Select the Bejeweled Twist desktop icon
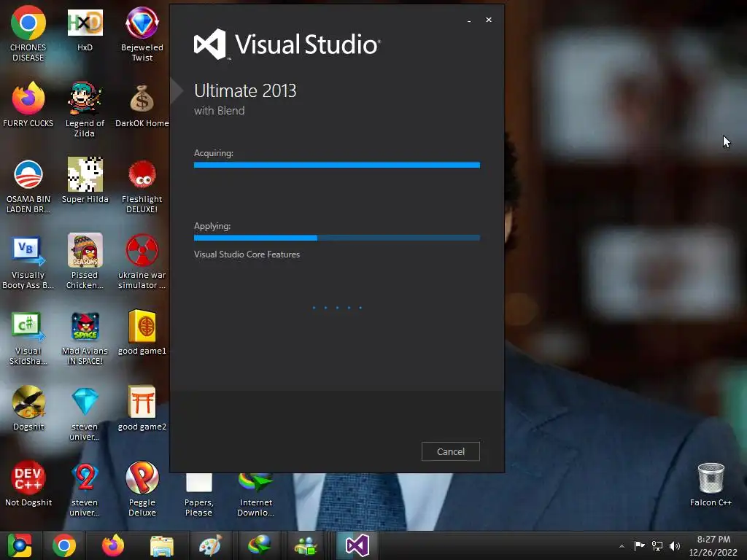747x560 pixels. tap(142, 34)
